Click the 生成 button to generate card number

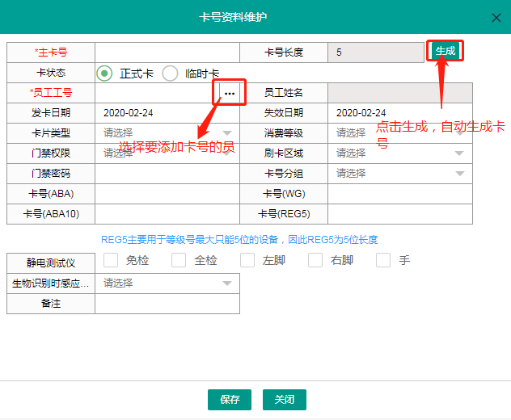pos(445,52)
